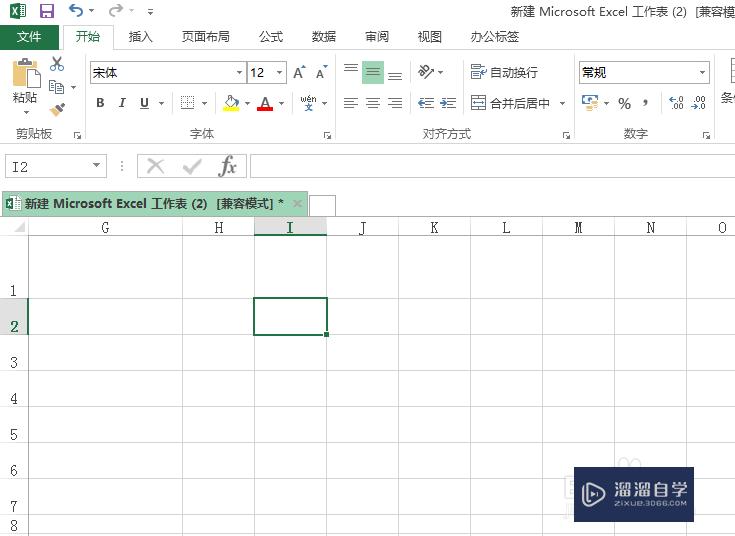This screenshot has height=536, width=735.
Task: Switch to the 页面布局 tab
Action: click(x=205, y=37)
